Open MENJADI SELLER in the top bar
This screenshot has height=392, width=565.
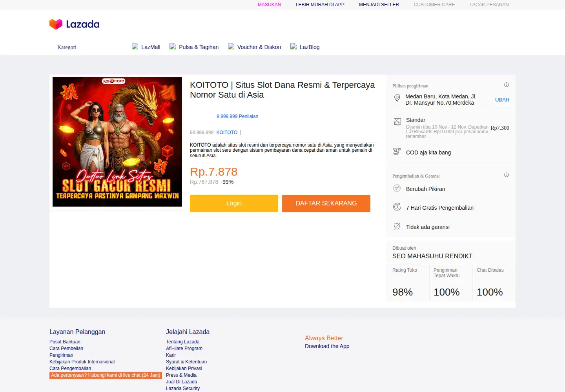point(379,5)
